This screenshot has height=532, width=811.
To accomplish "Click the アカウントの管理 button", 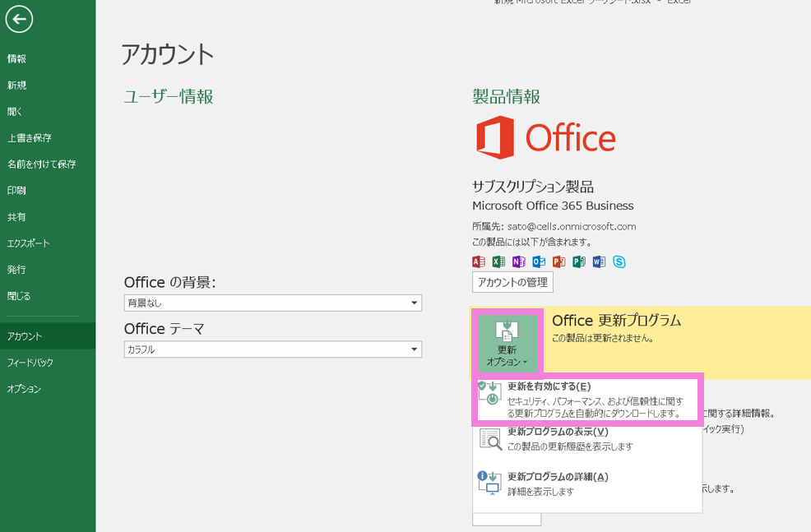I will (512, 282).
